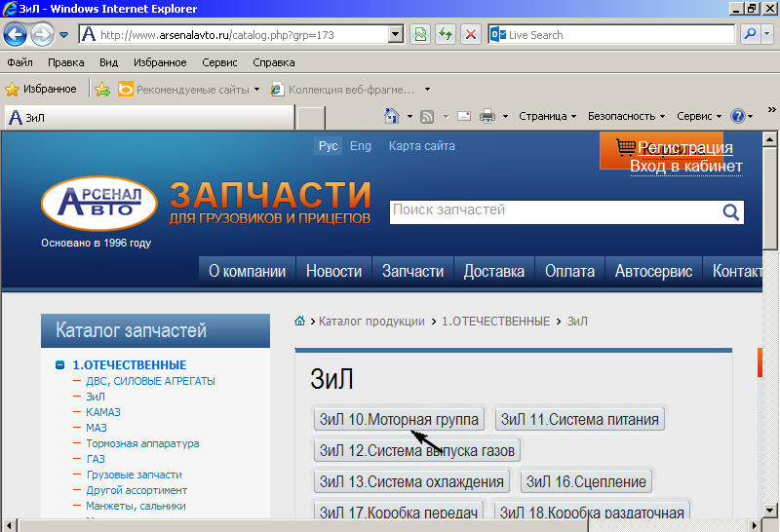Open the Автосервис nav item
Viewport: 780px width, 532px height.
click(x=653, y=272)
